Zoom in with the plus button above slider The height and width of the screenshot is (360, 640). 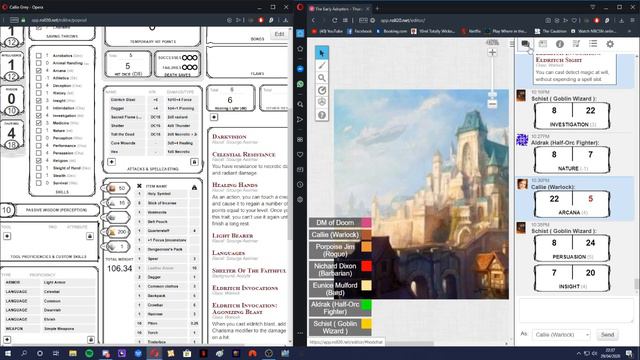492,52
